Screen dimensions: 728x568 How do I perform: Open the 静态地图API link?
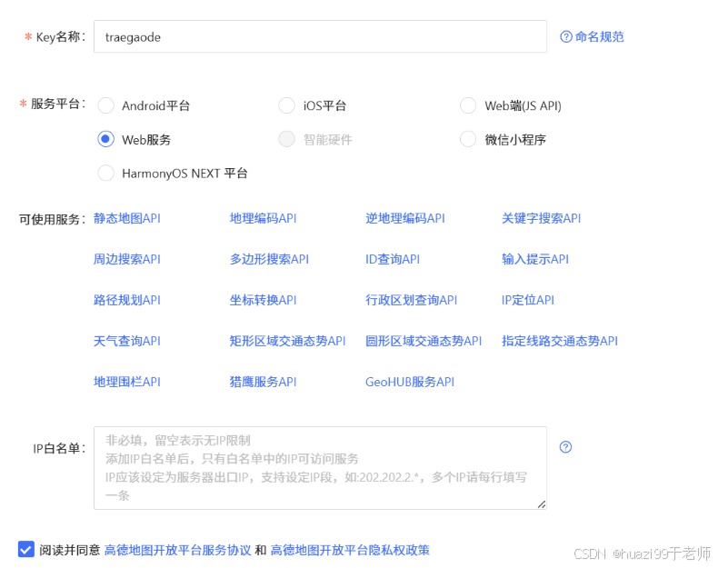[126, 218]
